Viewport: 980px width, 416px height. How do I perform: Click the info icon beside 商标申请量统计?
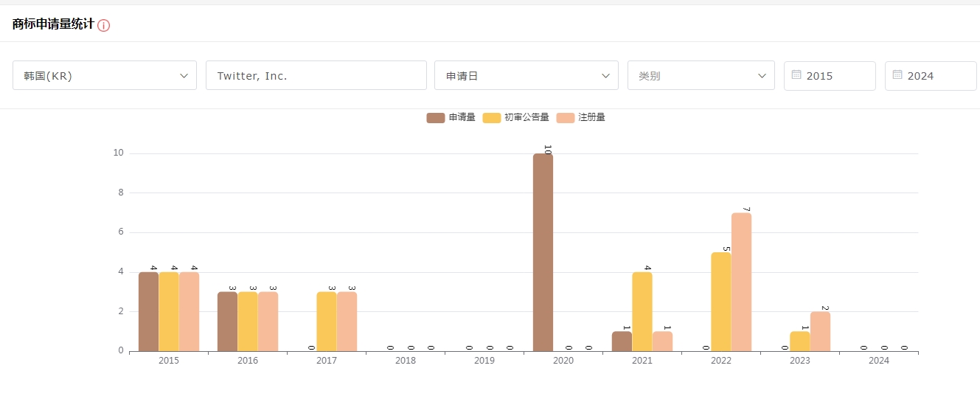coord(104,25)
